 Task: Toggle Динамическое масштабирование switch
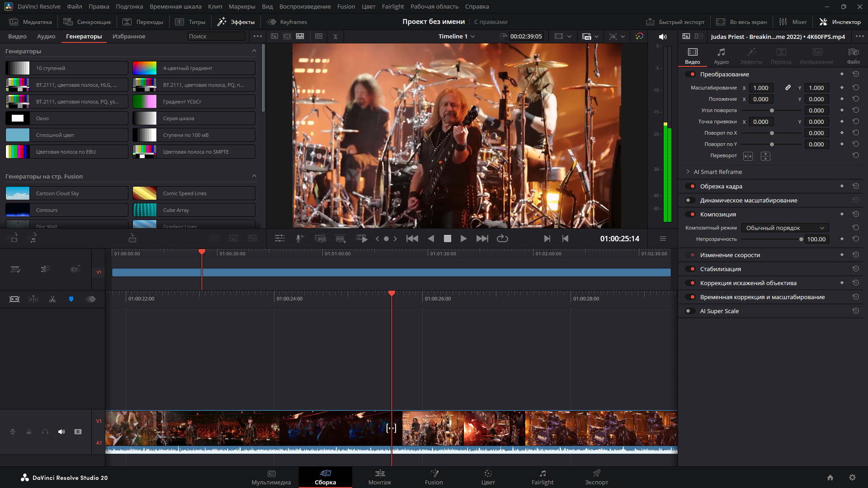[690, 200]
